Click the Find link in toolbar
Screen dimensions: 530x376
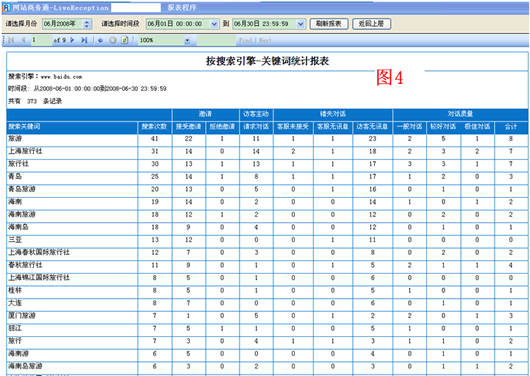[x=245, y=40]
